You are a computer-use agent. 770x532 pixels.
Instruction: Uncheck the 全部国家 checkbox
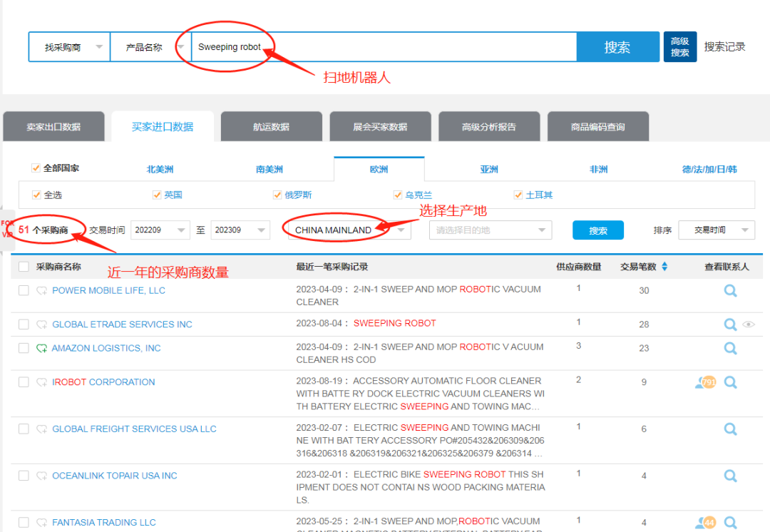click(36, 168)
